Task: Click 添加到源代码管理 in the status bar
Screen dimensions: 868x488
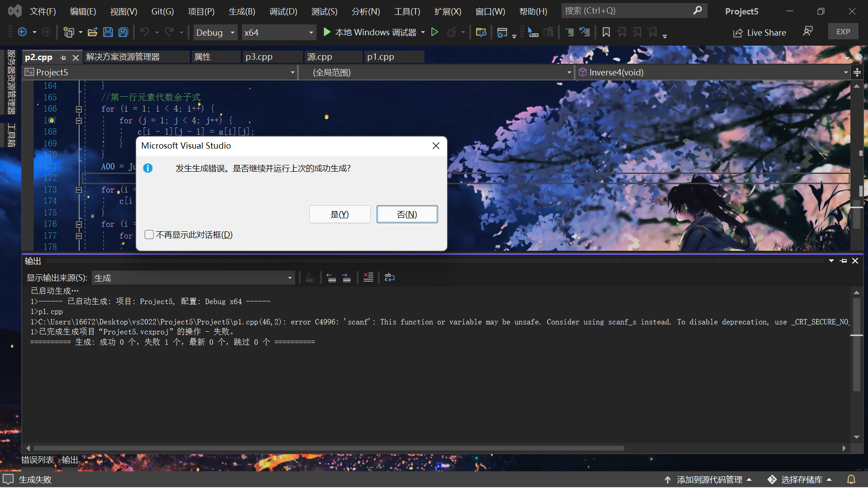Action: pyautogui.click(x=709, y=479)
